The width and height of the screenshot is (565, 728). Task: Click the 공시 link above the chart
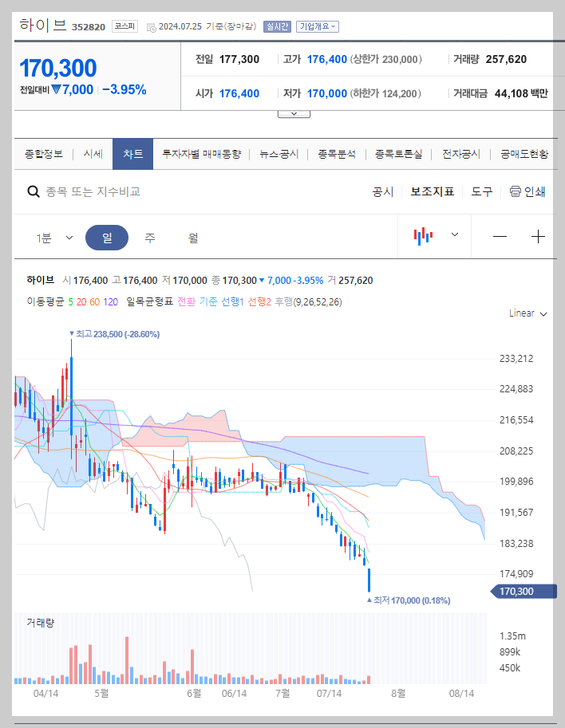point(382,192)
